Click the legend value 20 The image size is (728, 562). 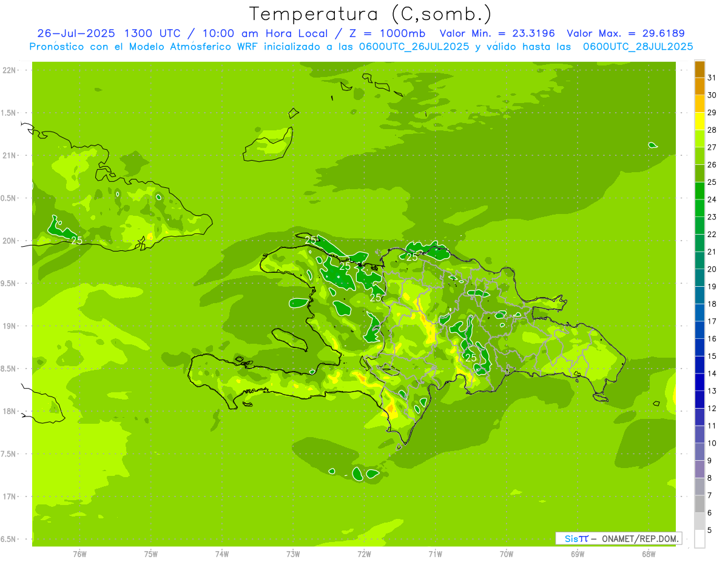pos(712,269)
